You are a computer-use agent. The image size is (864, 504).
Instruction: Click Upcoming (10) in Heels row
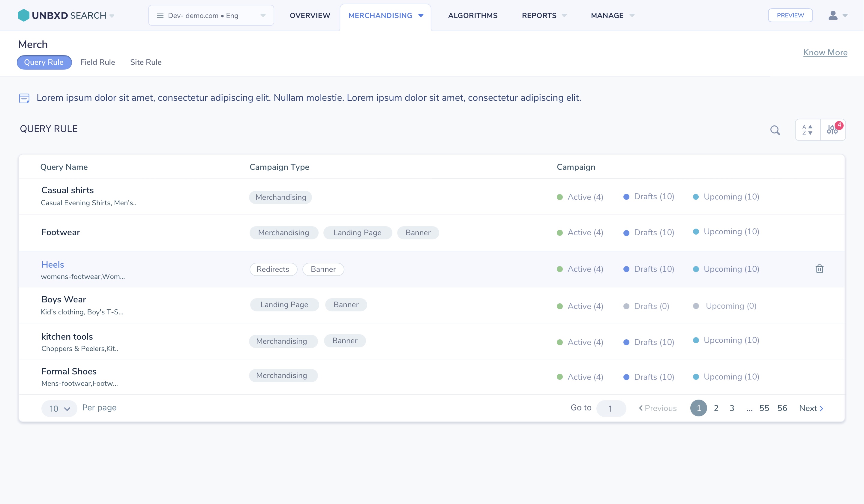(726, 269)
